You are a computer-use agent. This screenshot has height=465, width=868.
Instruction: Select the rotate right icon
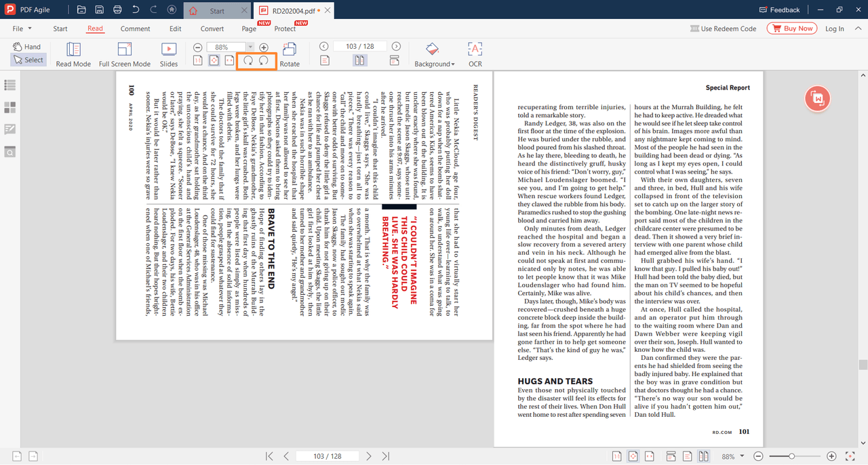click(x=263, y=62)
